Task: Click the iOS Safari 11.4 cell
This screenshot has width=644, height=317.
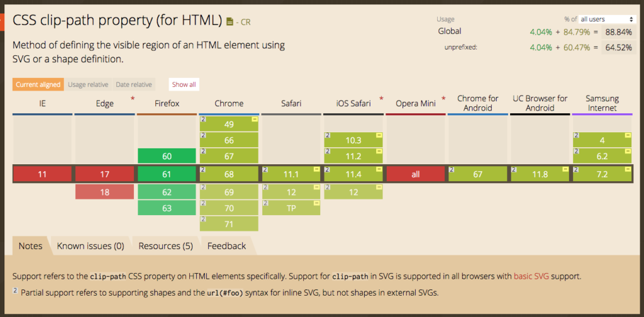Action: (353, 174)
